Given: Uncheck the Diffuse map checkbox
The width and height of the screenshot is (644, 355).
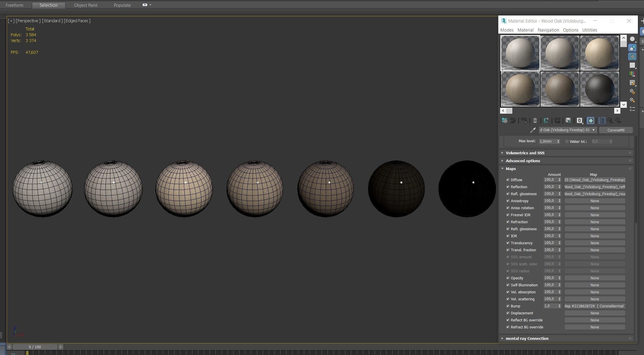Looking at the screenshot, I should tap(508, 180).
